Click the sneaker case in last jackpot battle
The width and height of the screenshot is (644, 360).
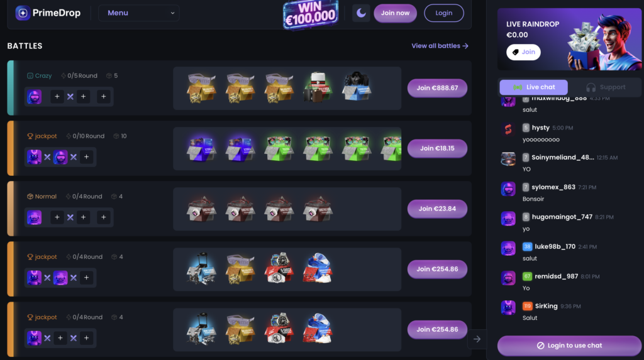318,329
